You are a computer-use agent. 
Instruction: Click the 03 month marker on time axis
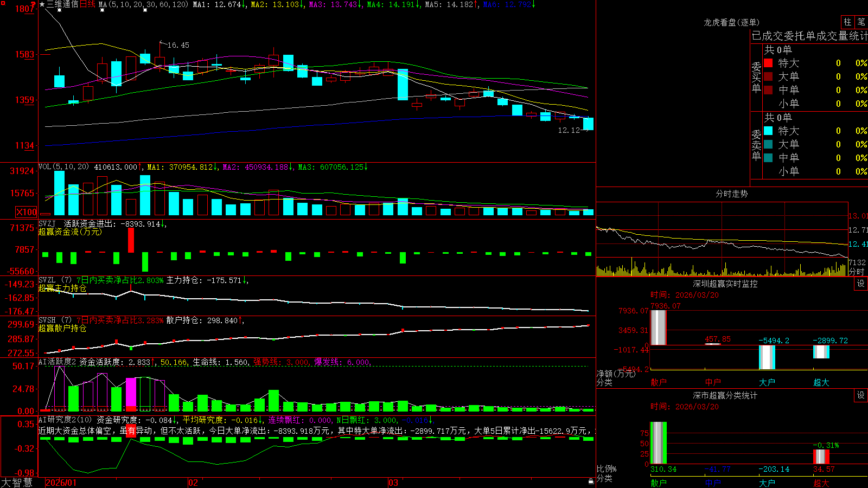393,483
